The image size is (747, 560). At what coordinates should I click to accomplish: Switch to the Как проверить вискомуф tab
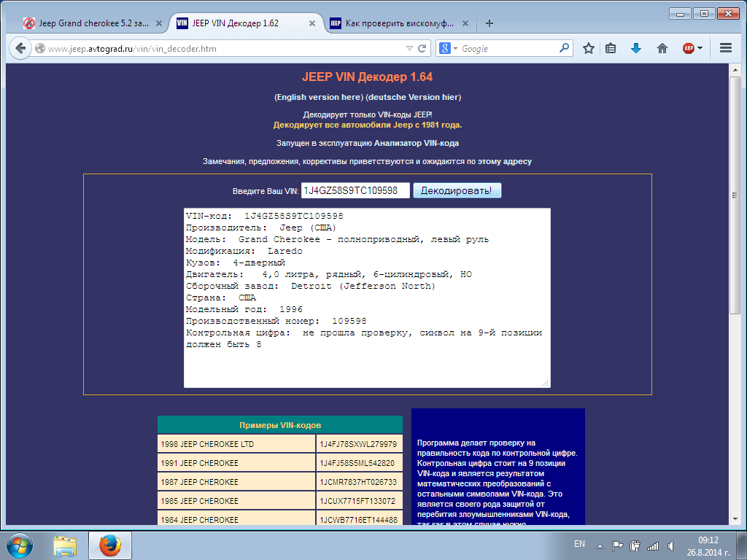point(399,23)
